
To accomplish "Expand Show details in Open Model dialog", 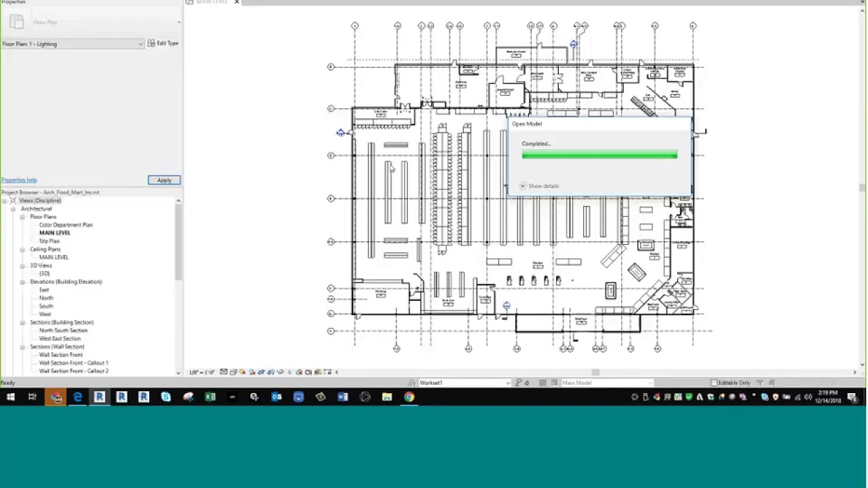I will pos(540,186).
